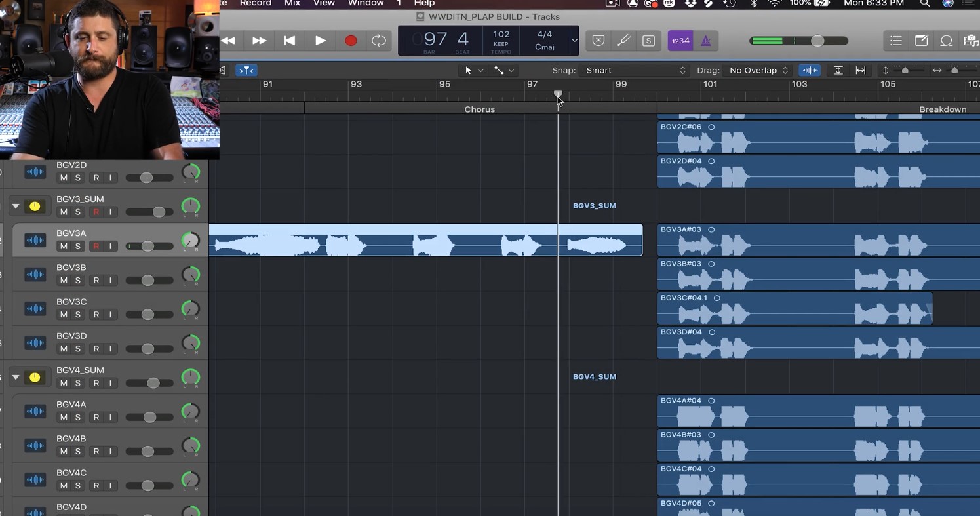This screenshot has width=980, height=516.
Task: Click the BGV3C audio track icon
Action: click(x=35, y=309)
